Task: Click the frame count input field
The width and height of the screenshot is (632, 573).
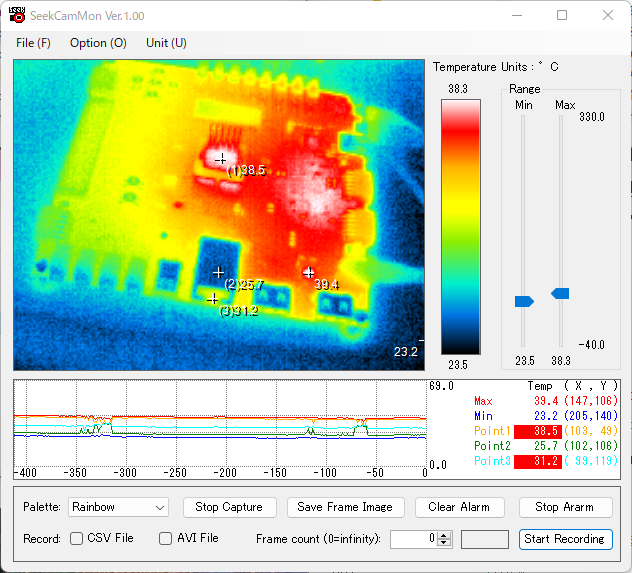Action: tap(413, 539)
